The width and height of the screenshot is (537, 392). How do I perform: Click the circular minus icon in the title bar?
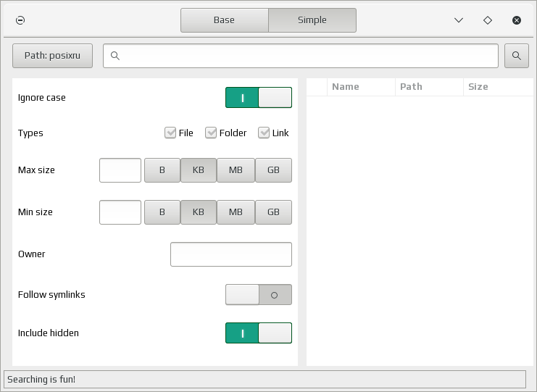pos(20,20)
